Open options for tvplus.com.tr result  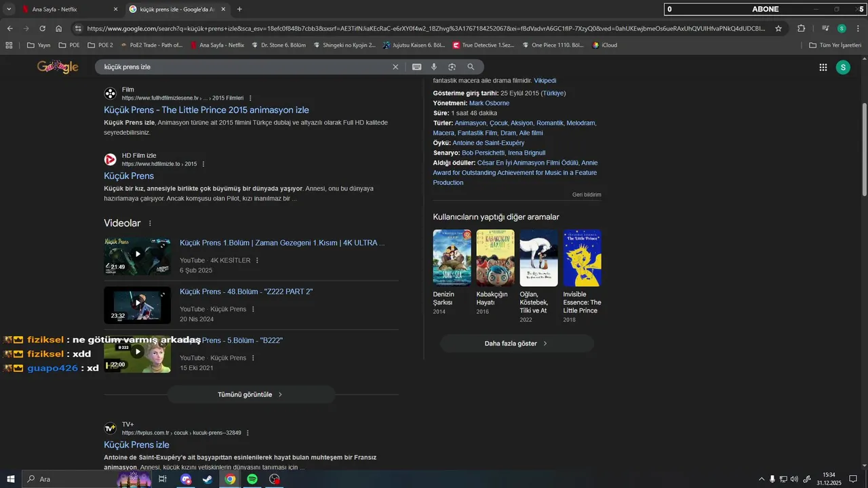click(x=248, y=433)
